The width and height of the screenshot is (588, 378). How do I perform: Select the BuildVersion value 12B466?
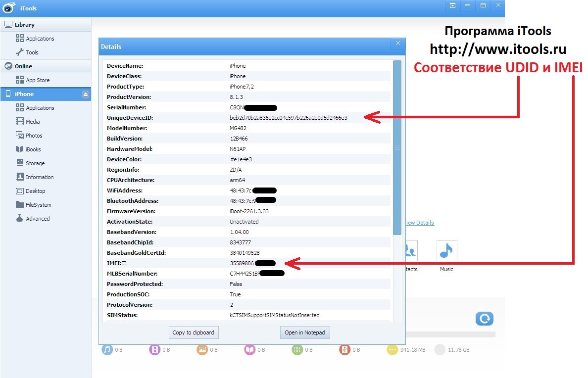tap(239, 139)
